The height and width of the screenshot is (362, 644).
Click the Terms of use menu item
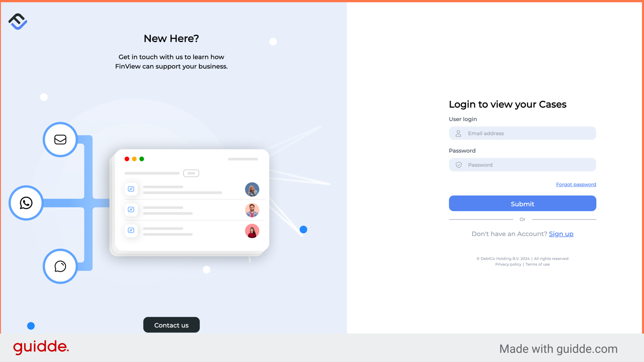click(x=537, y=264)
